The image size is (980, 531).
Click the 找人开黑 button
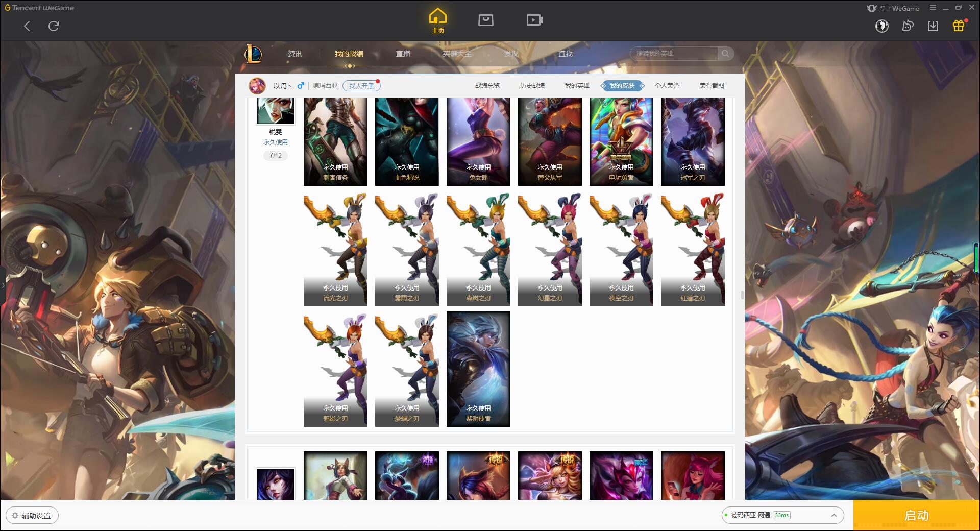point(361,86)
